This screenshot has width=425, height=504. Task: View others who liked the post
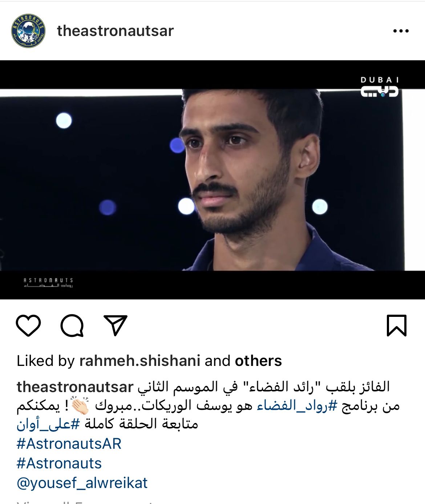point(258,361)
